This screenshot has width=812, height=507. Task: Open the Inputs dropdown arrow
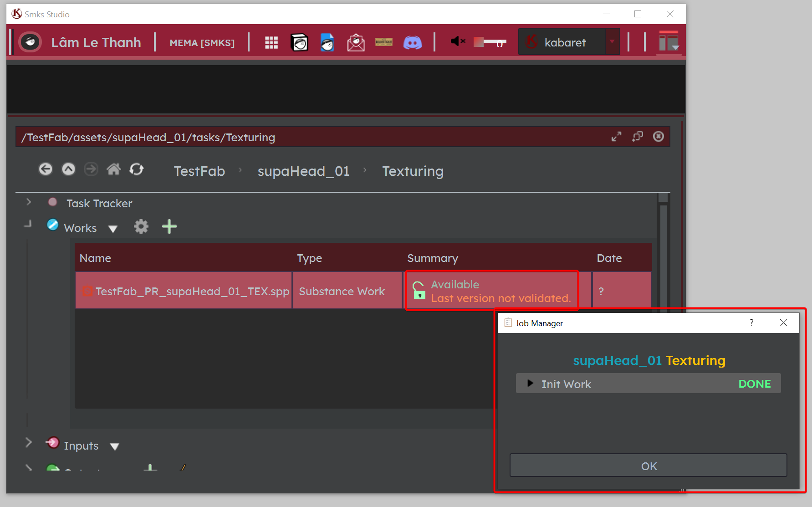115,447
